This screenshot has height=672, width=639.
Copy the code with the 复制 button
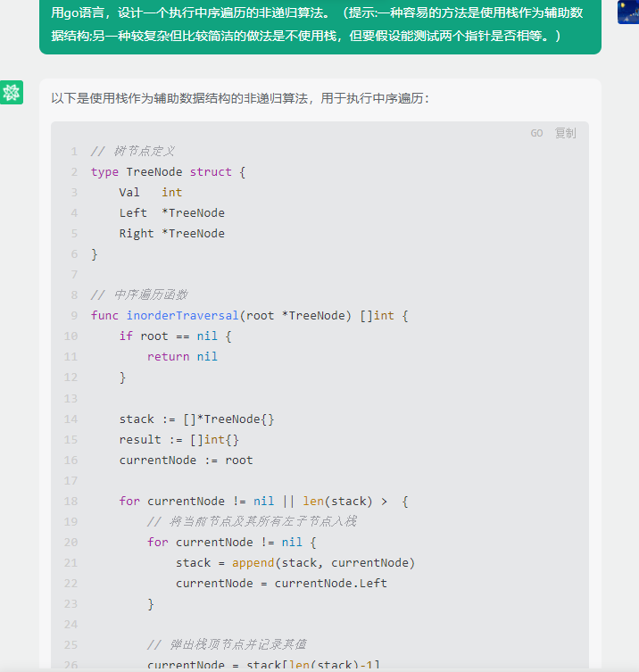point(565,133)
